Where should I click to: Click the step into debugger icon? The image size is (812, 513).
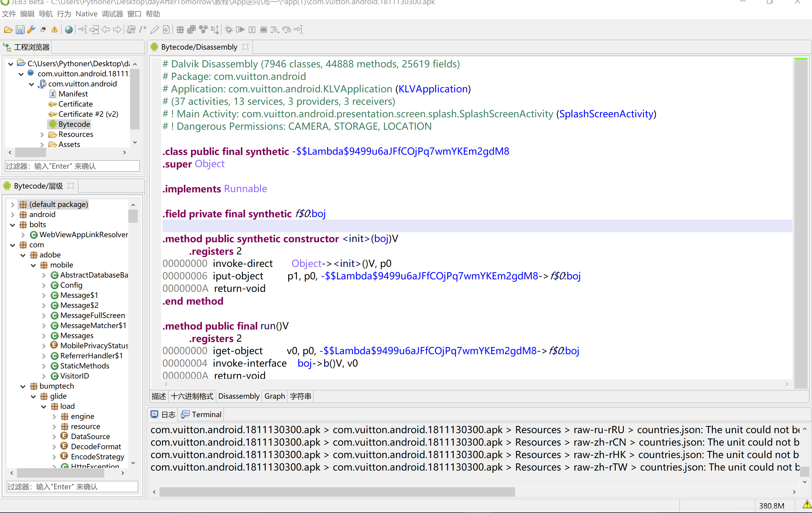pyautogui.click(x=275, y=30)
